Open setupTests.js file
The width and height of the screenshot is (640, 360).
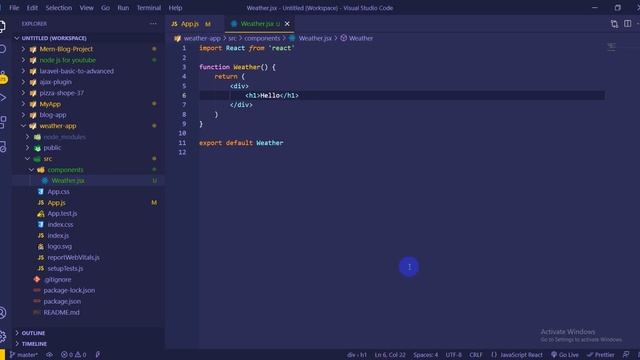pos(65,269)
